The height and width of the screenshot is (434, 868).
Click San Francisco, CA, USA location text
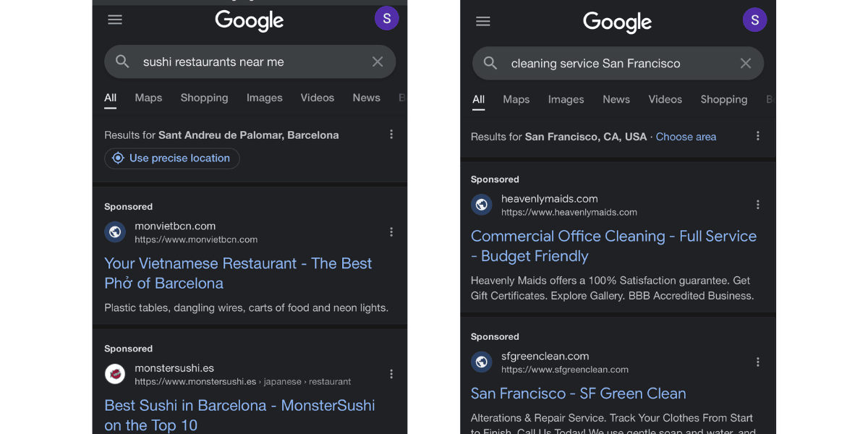point(586,137)
